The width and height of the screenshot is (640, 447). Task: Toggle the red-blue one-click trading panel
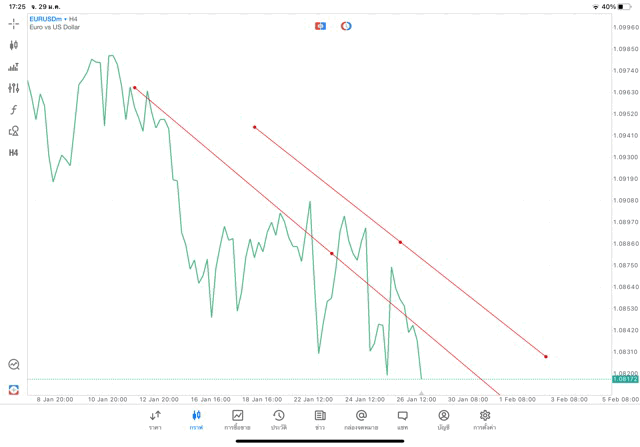(x=320, y=25)
